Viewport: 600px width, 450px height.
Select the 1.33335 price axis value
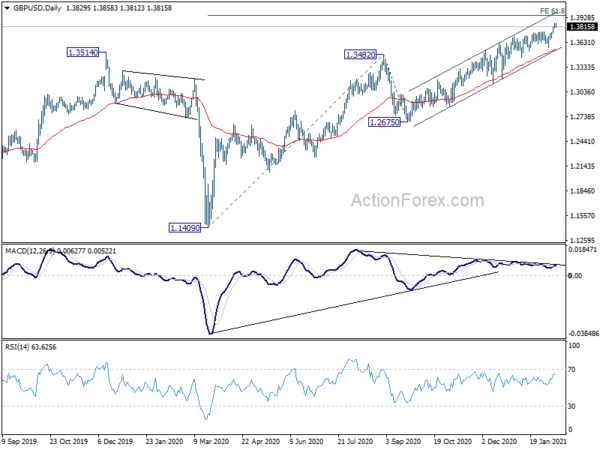coord(582,67)
